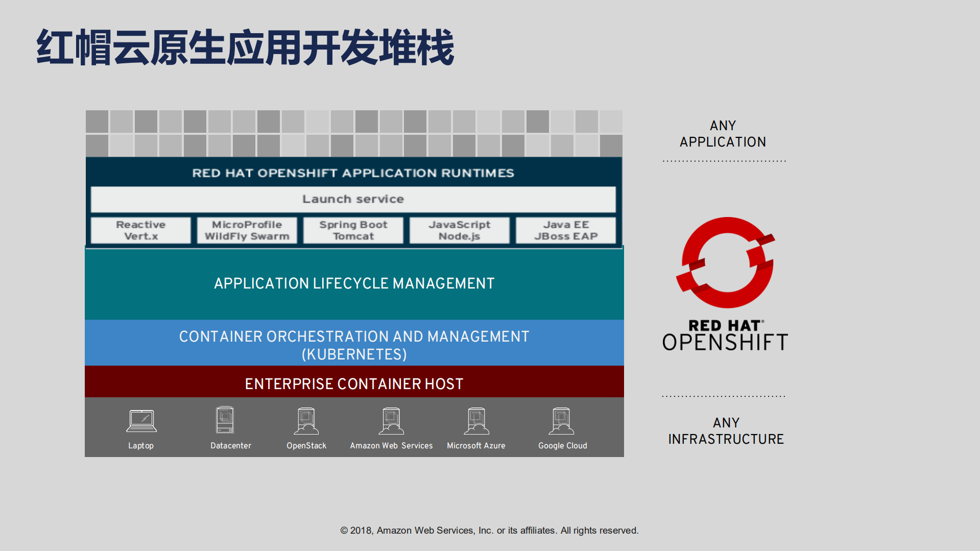The height and width of the screenshot is (551, 980).
Task: Select the Laptop infrastructure icon
Action: point(141,420)
